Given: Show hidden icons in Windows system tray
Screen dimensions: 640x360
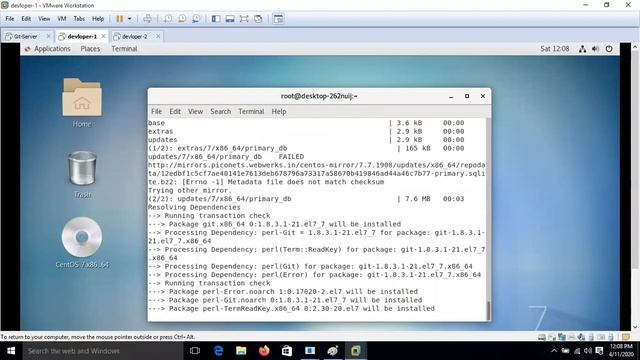Looking at the screenshot, I should pyautogui.click(x=554, y=351).
